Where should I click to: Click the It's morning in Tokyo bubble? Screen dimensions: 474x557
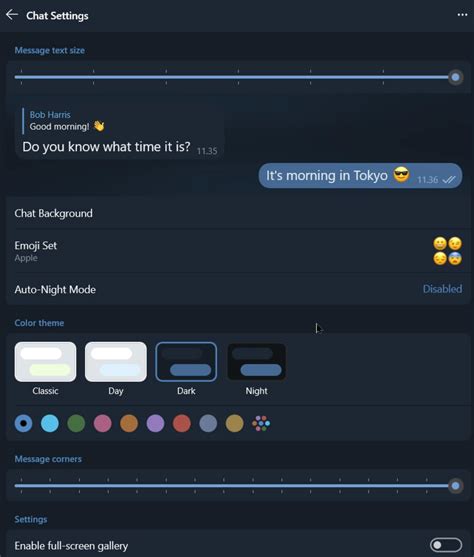click(360, 175)
